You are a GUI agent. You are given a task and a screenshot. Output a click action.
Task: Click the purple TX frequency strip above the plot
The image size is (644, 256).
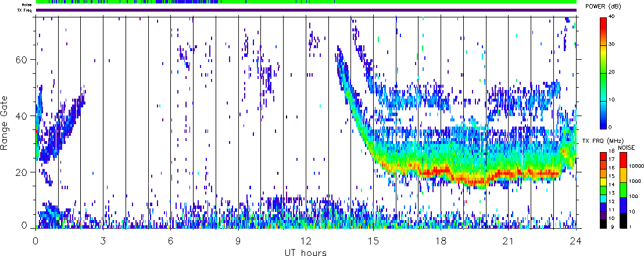pos(306,10)
